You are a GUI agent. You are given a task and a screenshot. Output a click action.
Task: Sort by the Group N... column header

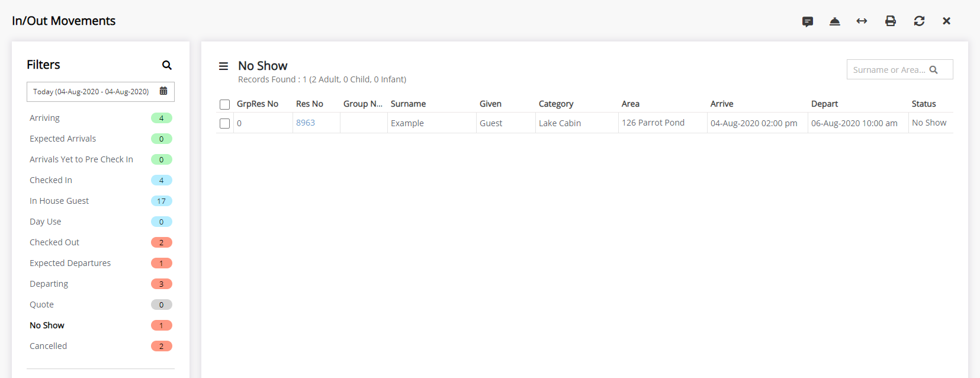(x=363, y=104)
